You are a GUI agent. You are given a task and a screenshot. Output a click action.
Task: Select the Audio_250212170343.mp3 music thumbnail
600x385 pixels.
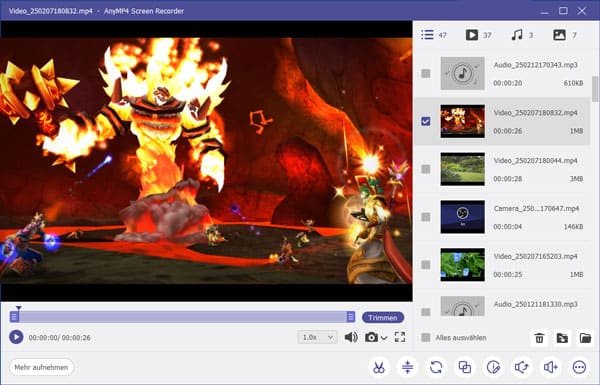[x=462, y=73]
